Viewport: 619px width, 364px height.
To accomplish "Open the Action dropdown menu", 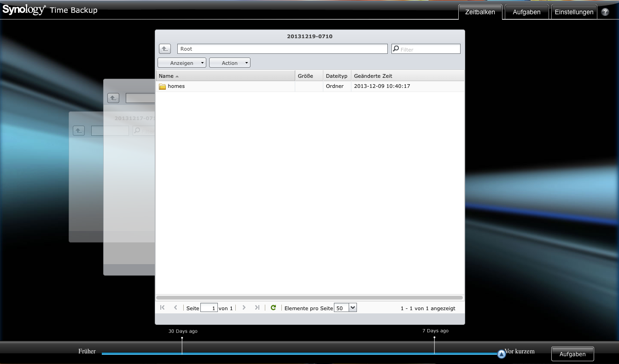I will [230, 63].
